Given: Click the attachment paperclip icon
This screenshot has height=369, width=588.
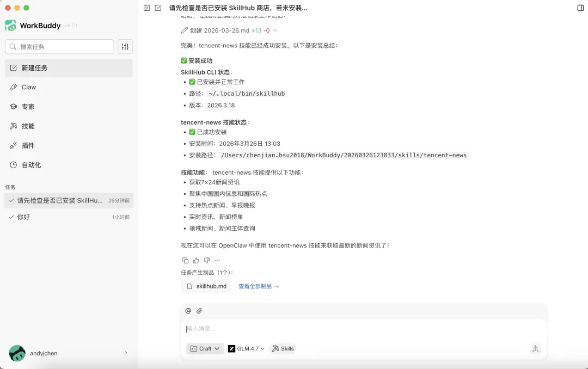Looking at the screenshot, I should [x=199, y=310].
